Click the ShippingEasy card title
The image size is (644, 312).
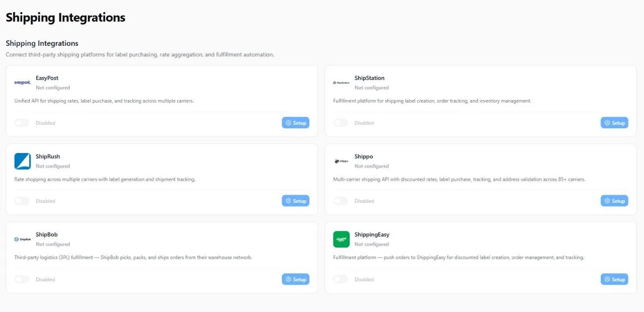pos(372,235)
